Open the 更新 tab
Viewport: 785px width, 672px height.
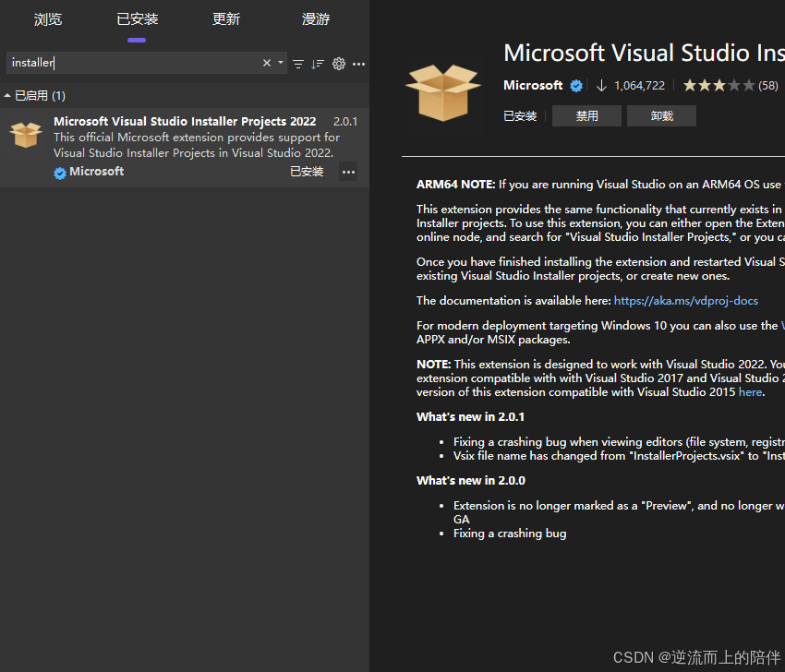[x=226, y=19]
